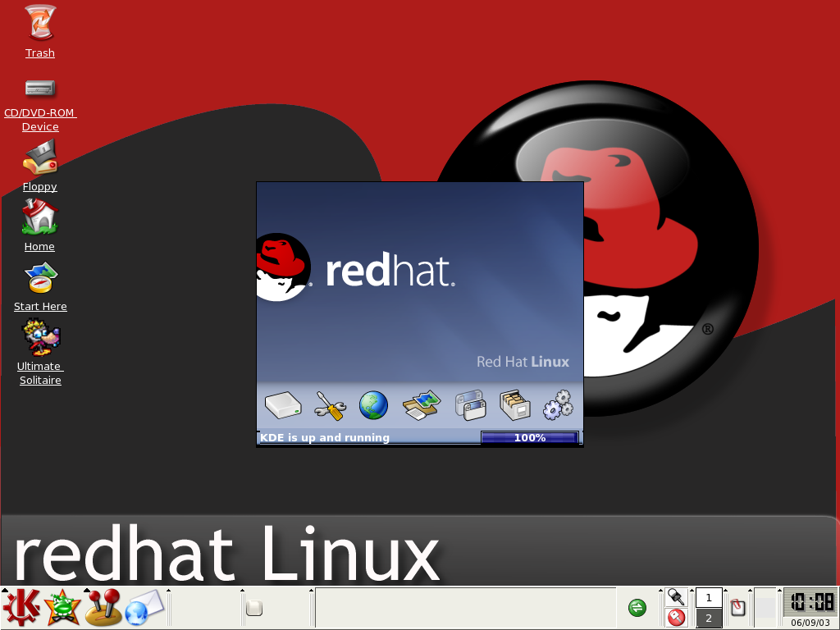Open applet handle arrow above joystick icon
The width and height of the screenshot is (840, 630).
(x=87, y=591)
